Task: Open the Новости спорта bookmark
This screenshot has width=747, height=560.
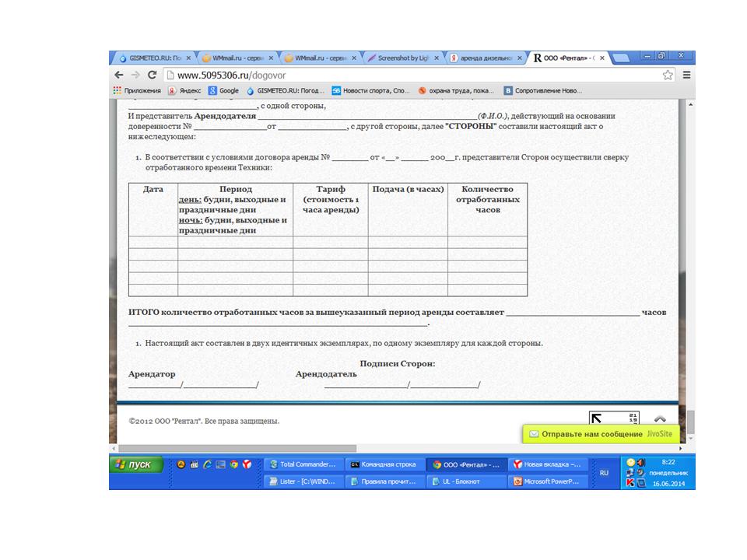Action: click(370, 90)
